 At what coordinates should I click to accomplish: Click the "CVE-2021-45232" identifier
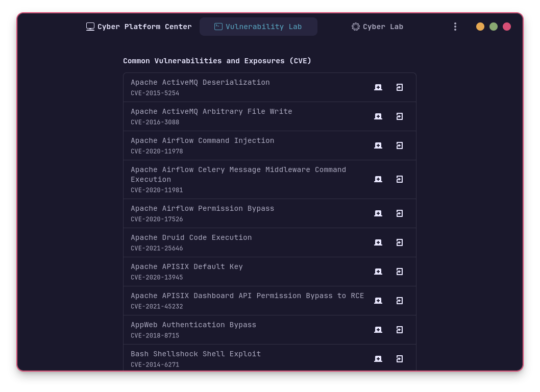157,307
